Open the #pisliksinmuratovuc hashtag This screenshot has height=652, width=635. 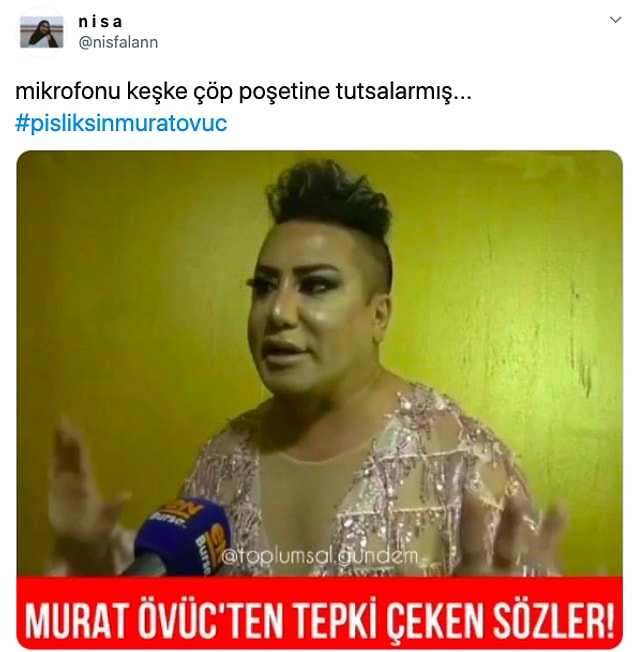pyautogui.click(x=121, y=123)
